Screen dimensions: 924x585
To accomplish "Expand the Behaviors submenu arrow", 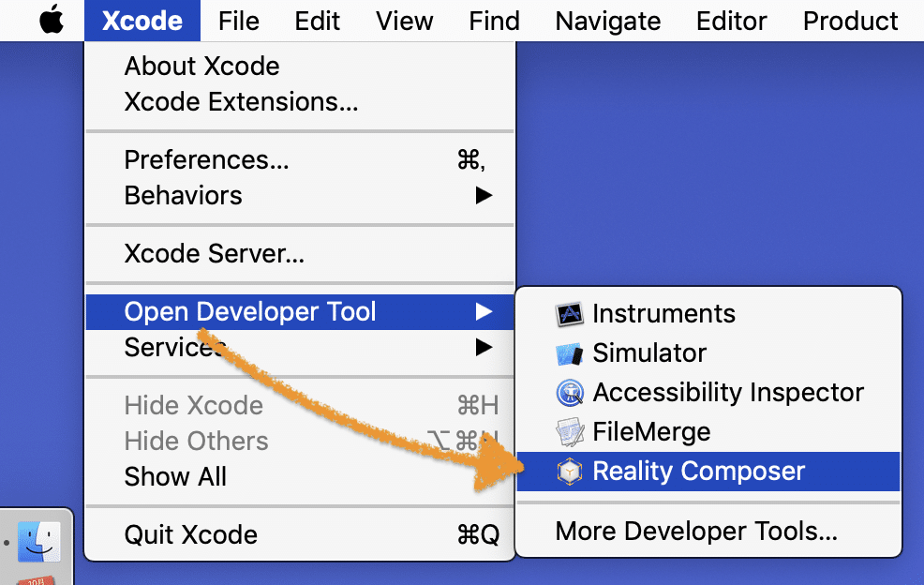I will click(484, 196).
